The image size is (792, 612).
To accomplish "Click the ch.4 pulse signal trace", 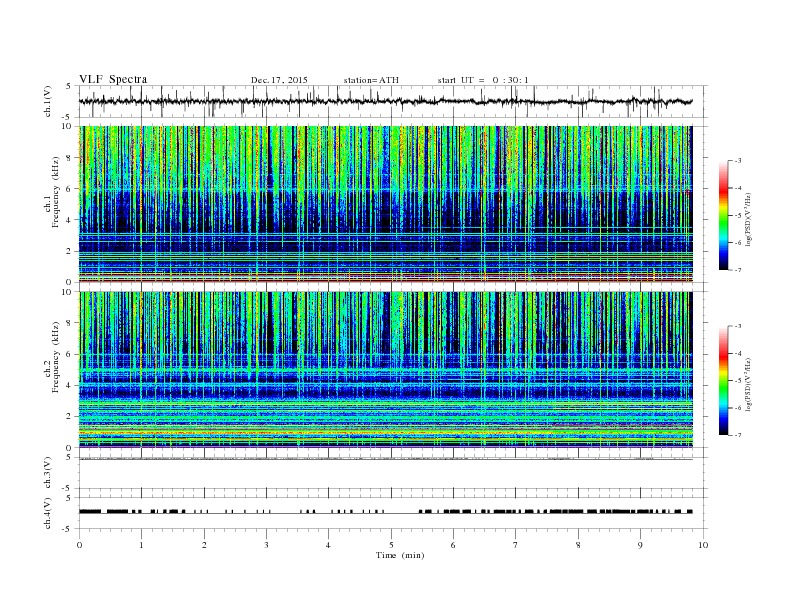I will point(386,512).
